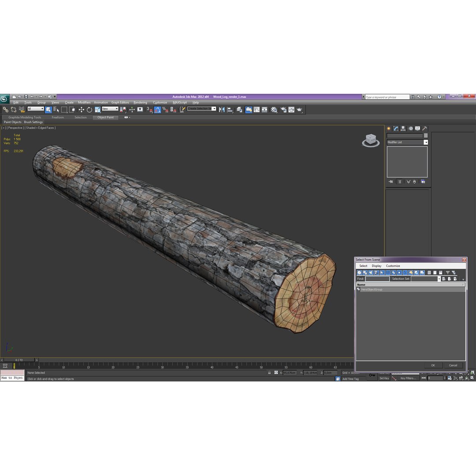The image size is (476, 476).
Task: Open the Utilities command panel tab
Action: coord(425,128)
